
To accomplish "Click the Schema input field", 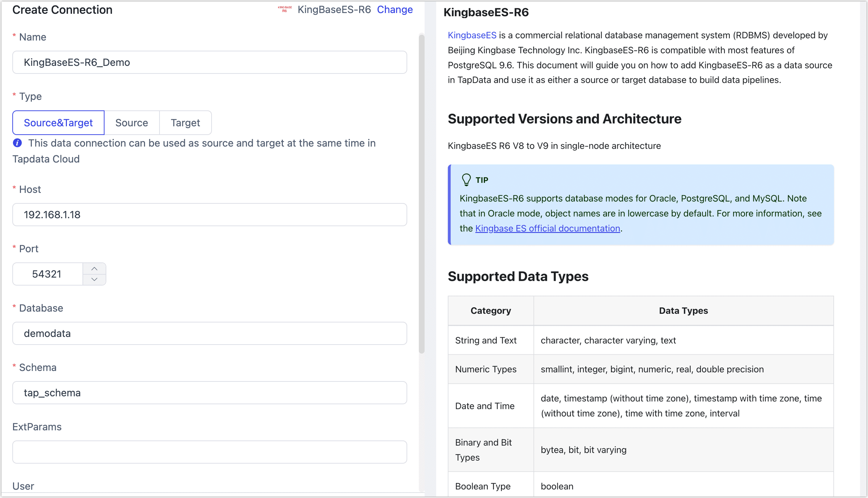I will pyautogui.click(x=211, y=393).
